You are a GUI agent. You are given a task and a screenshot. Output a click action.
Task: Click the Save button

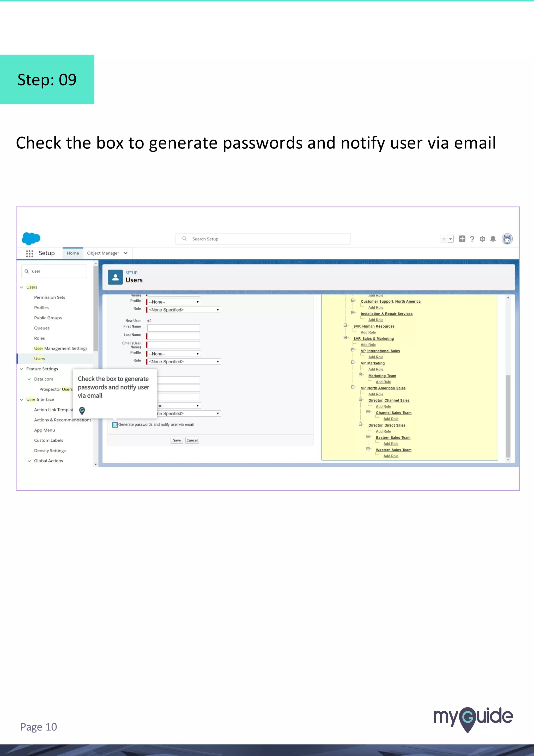(177, 440)
